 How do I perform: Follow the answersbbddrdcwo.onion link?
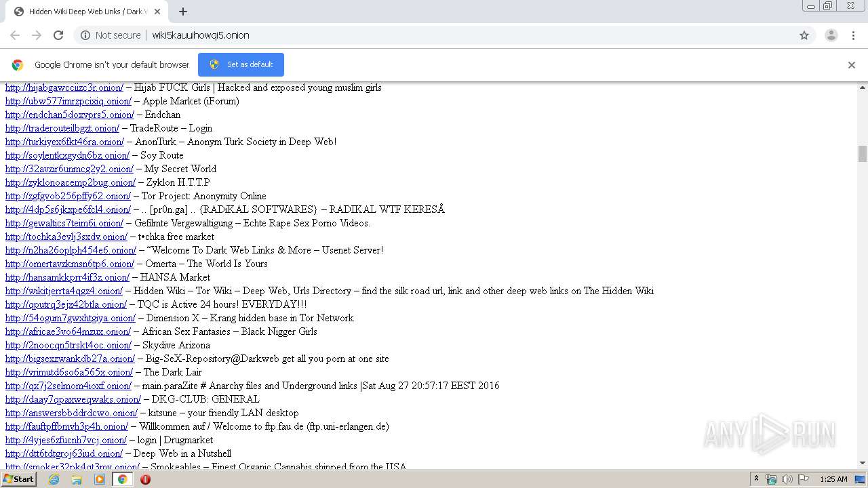pyautogui.click(x=71, y=413)
